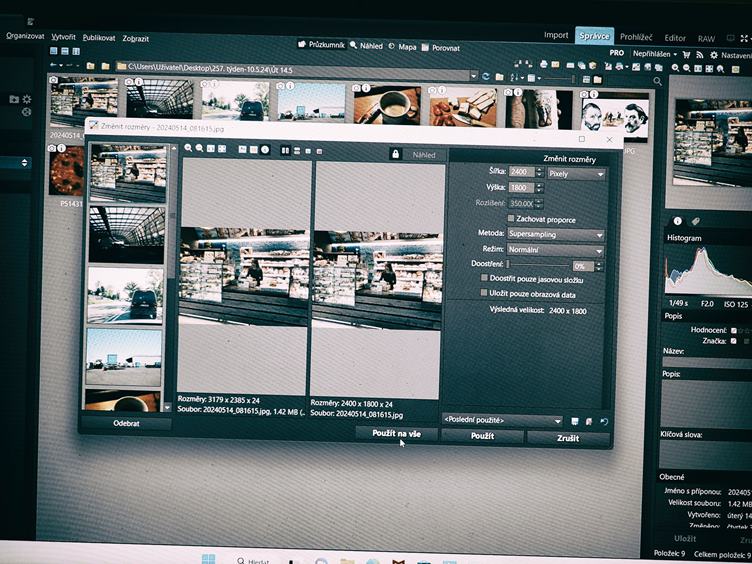
Task: Open the tag icon tab in right panel
Action: coord(695,221)
